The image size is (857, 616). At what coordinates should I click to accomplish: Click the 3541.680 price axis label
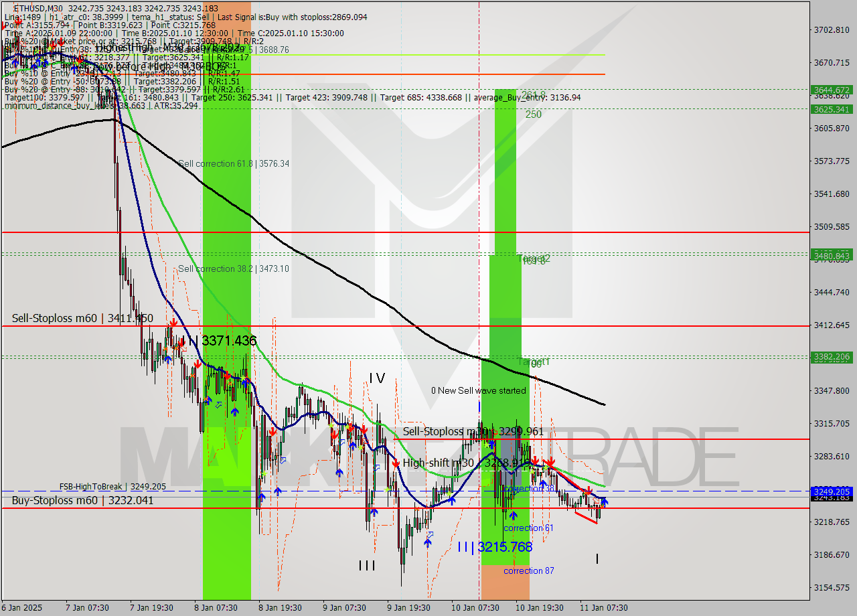(x=832, y=194)
